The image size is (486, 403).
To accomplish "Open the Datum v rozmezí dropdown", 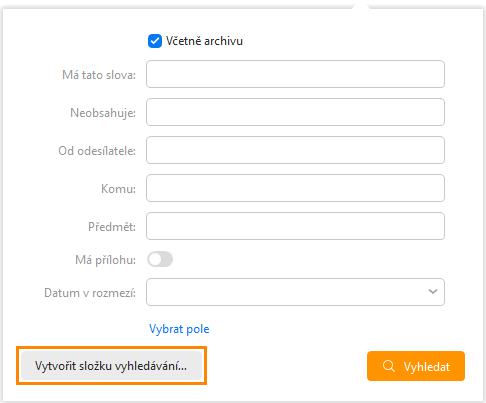I will pos(295,292).
